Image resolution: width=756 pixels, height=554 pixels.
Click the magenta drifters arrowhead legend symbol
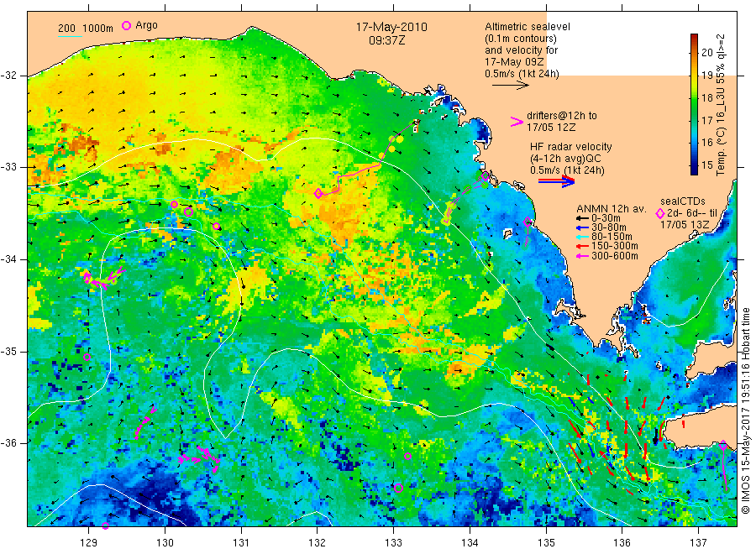coord(517,122)
